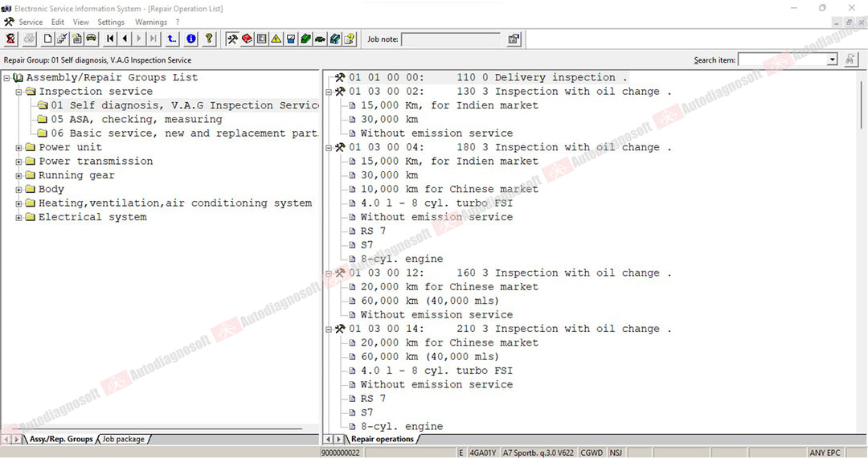Click the dark green car toolbar icon

click(320, 39)
